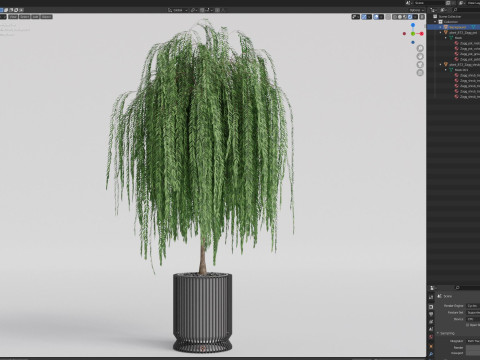Open the pivot point dropdown
Viewport: 480px width, 360px height.
coord(194,10)
